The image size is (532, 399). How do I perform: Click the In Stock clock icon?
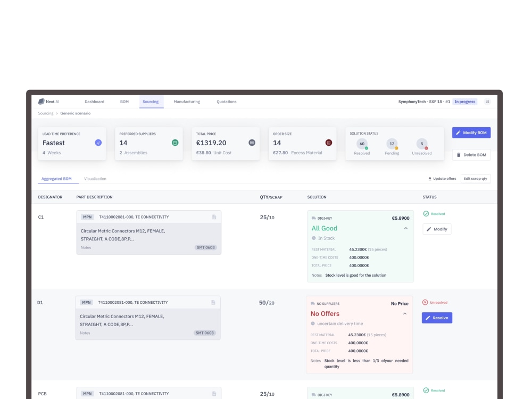click(314, 238)
